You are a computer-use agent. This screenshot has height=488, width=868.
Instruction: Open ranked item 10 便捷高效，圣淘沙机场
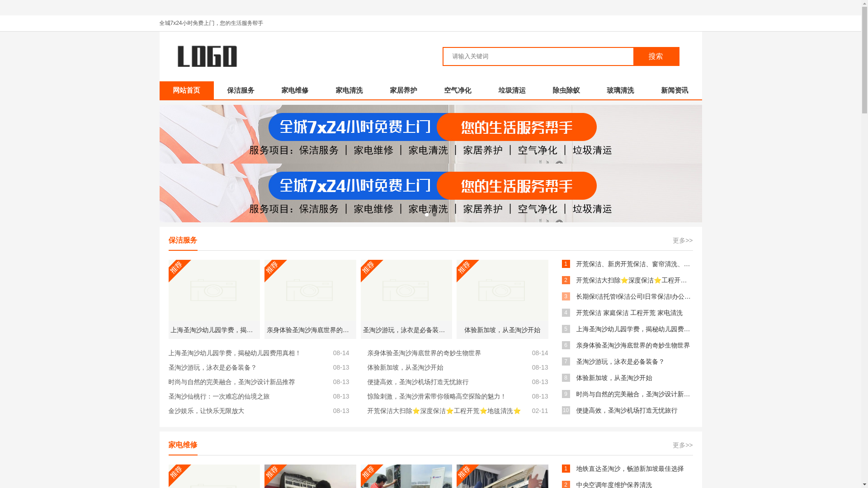tap(627, 410)
